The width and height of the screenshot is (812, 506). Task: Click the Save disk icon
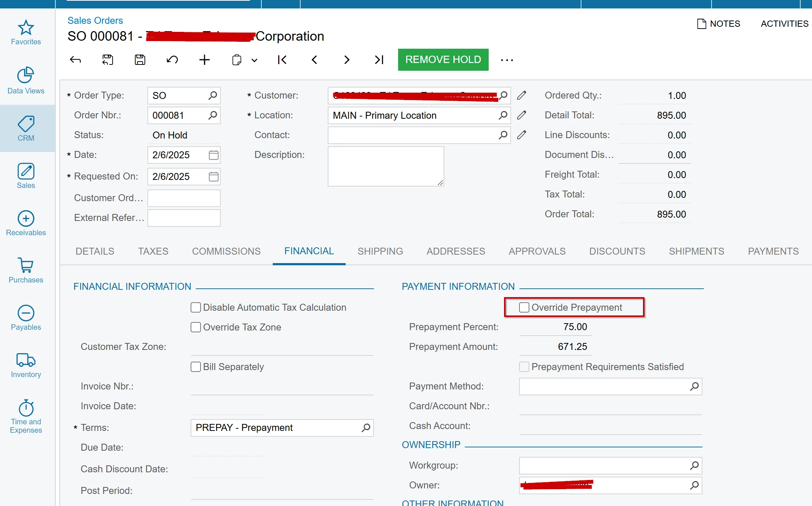pos(140,60)
